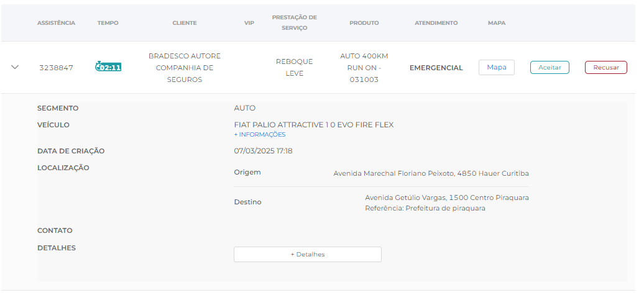Viewport: 644px width, 295px height.
Task: Decline the request using the Recusar button
Action: [x=605, y=67]
